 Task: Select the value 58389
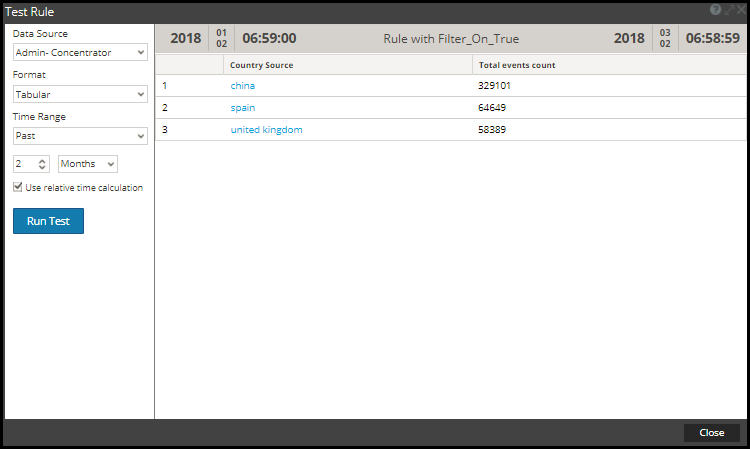tap(492, 130)
